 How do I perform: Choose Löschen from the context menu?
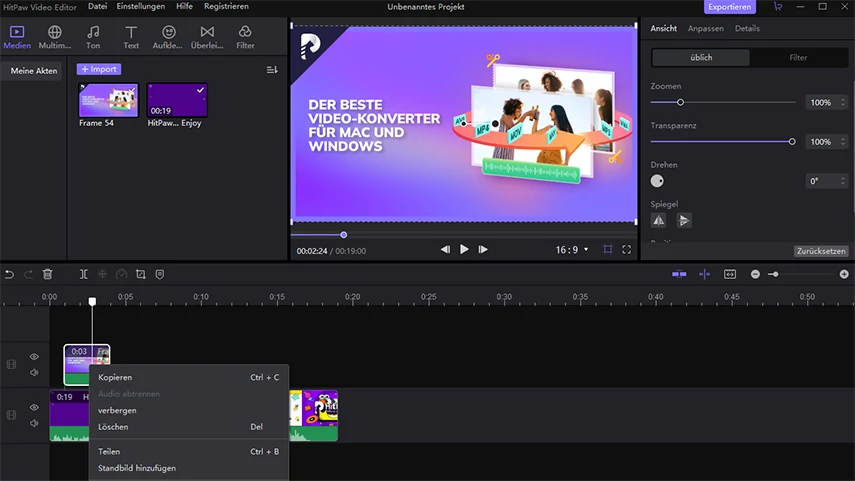point(189,426)
